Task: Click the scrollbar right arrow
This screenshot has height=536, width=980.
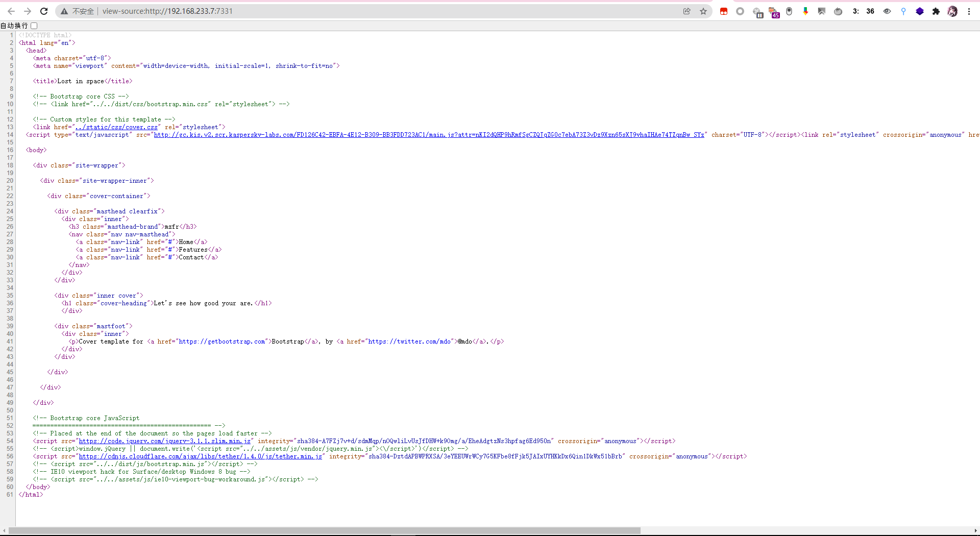Action: (x=976, y=530)
